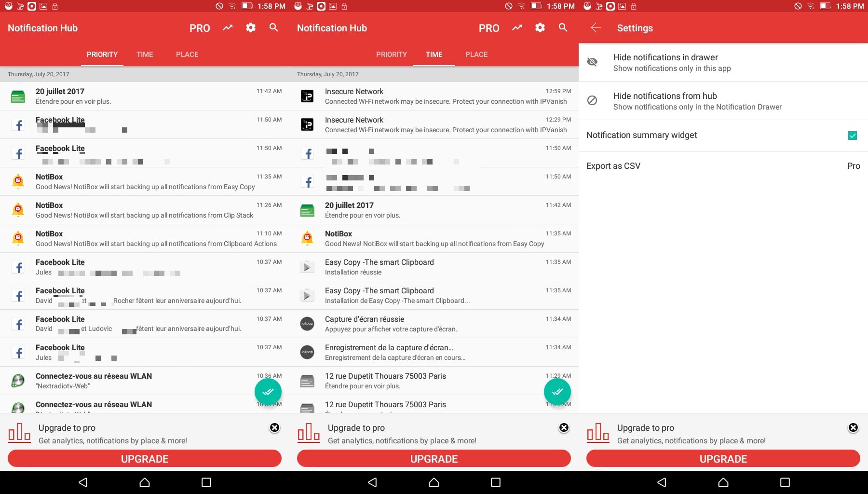Tap bar chart icon in left upgrade banner
The width and height of the screenshot is (868, 494).
coord(19,433)
